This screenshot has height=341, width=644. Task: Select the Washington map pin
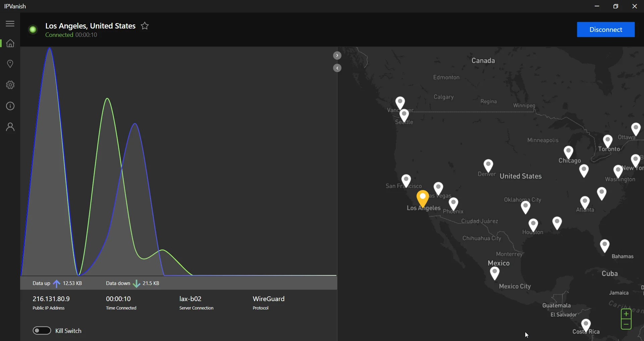click(618, 171)
